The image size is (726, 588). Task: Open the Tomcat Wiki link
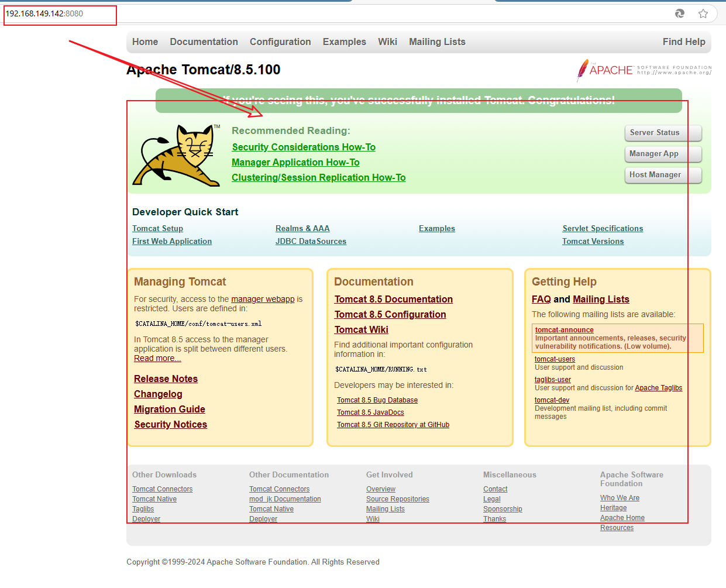(362, 329)
